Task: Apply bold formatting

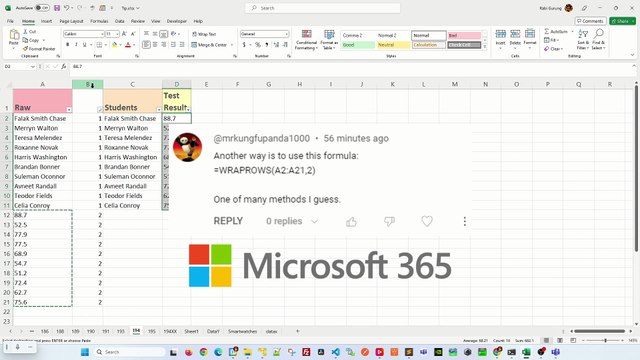Action: coord(68,44)
